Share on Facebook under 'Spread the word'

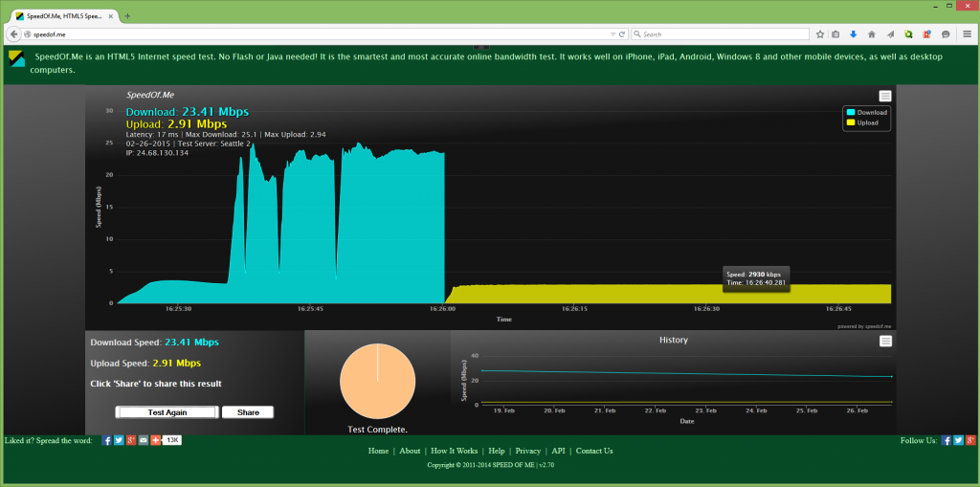coord(107,440)
